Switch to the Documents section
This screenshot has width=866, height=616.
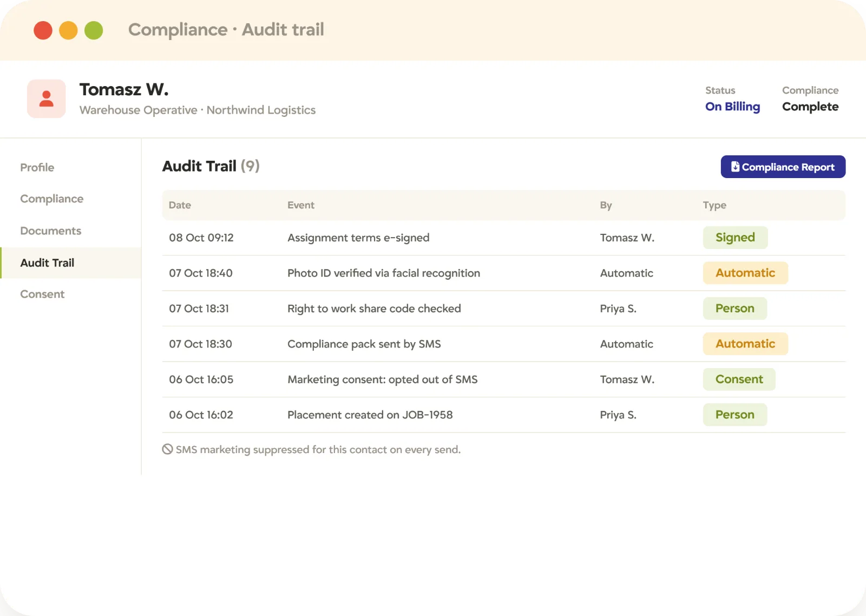(x=51, y=231)
